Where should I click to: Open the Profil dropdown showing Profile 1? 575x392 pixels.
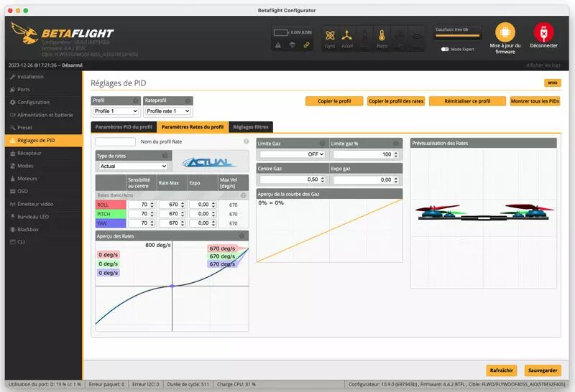pos(116,111)
